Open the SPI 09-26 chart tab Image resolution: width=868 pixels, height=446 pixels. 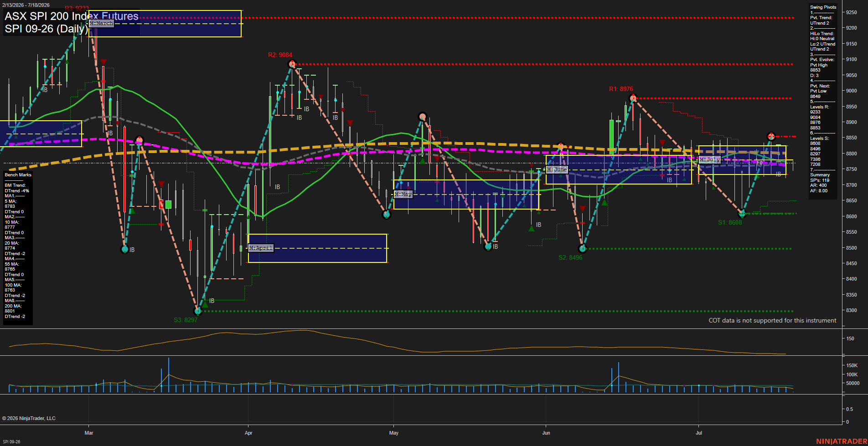click(x=11, y=441)
